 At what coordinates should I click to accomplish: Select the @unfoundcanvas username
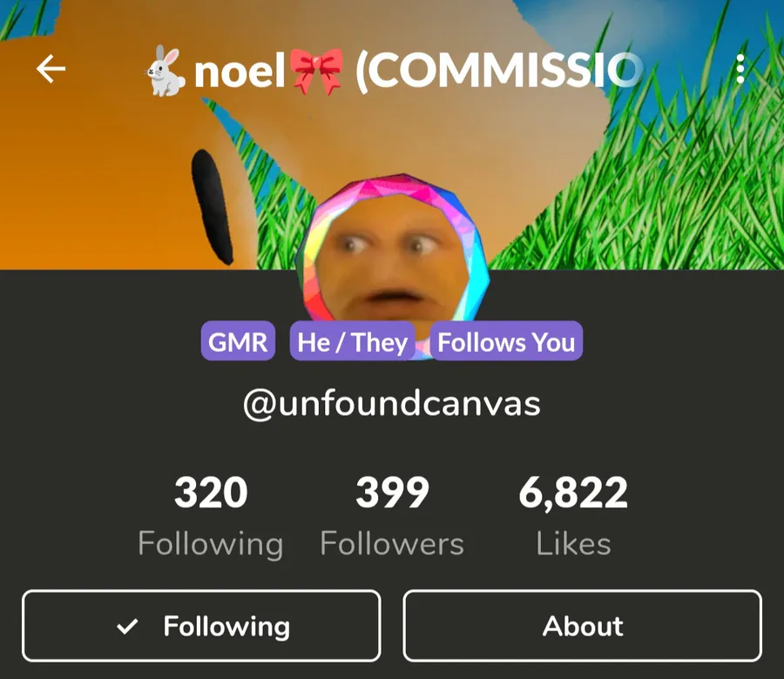[x=392, y=404]
